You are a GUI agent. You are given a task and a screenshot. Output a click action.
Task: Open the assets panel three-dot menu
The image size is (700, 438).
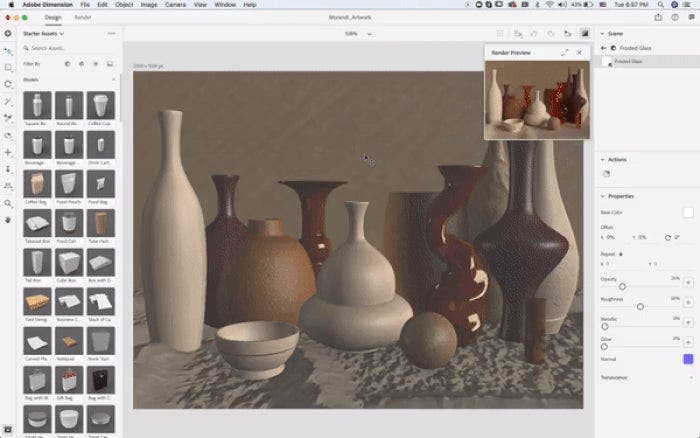[x=112, y=33]
